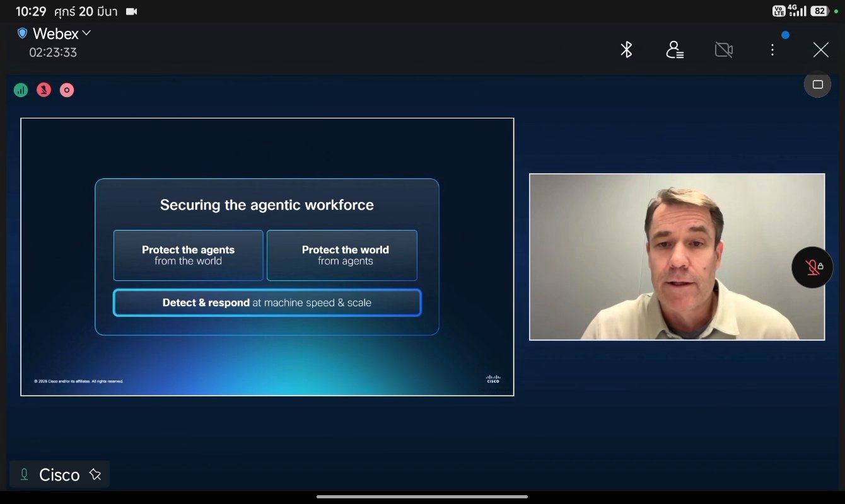Pin the Cisco participant with the pin icon

[x=95, y=474]
